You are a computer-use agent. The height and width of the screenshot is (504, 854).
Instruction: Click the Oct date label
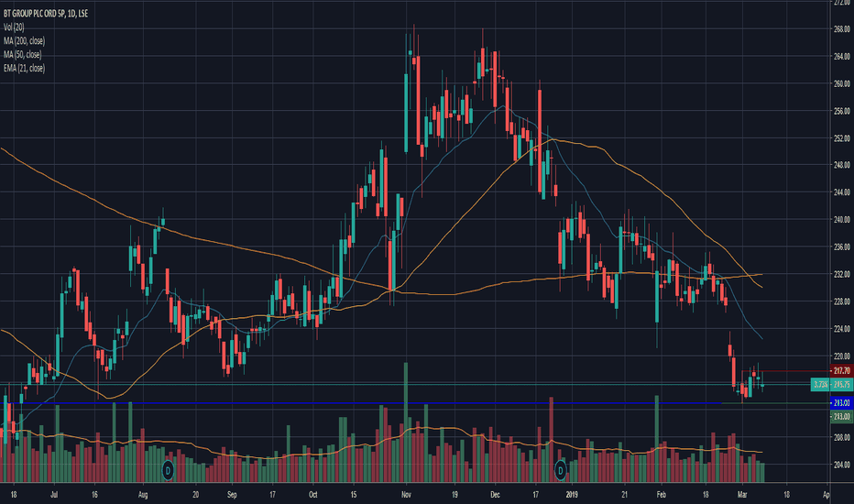(312, 495)
